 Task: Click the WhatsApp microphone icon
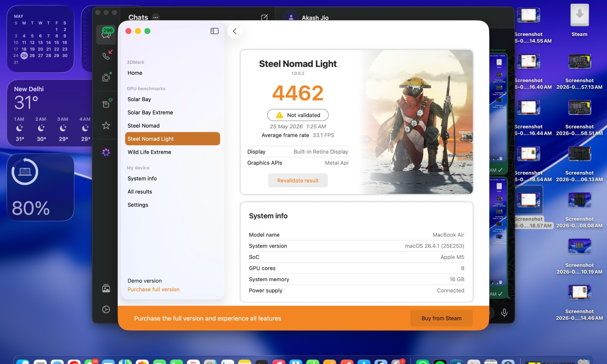pos(504,313)
